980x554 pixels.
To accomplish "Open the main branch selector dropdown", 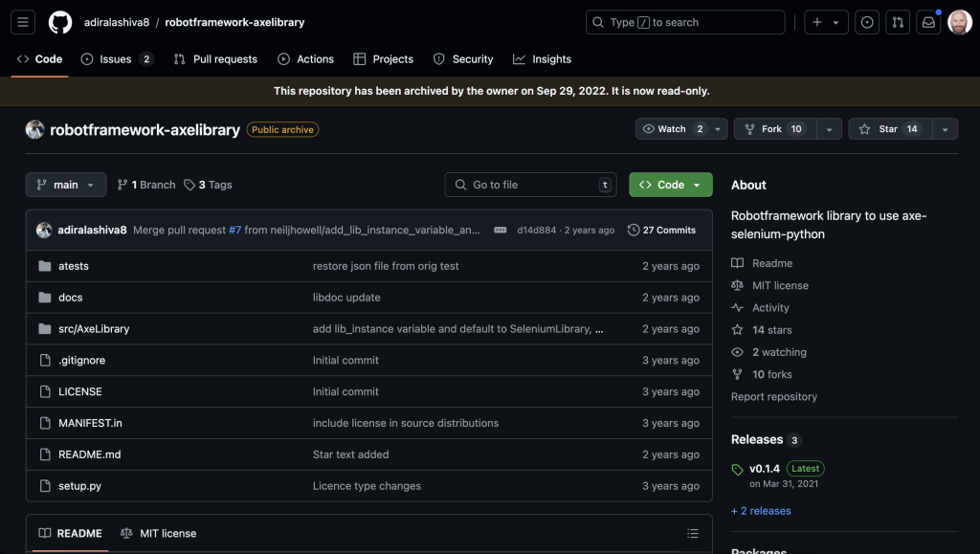I will coord(66,185).
